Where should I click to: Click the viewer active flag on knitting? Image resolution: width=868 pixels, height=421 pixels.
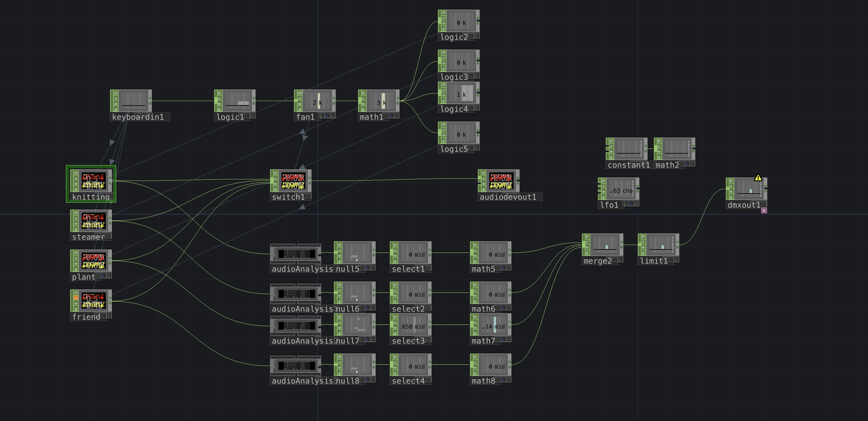tap(76, 172)
